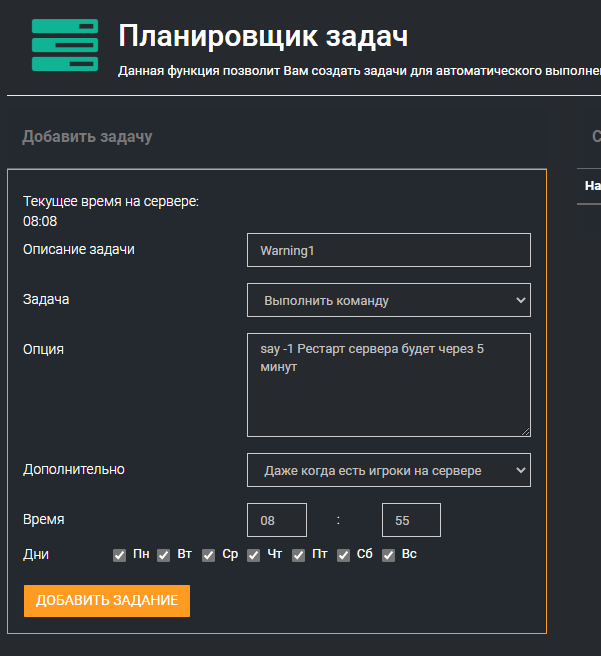Select the Добавить задачу section header
601x656 pixels.
coord(87,136)
